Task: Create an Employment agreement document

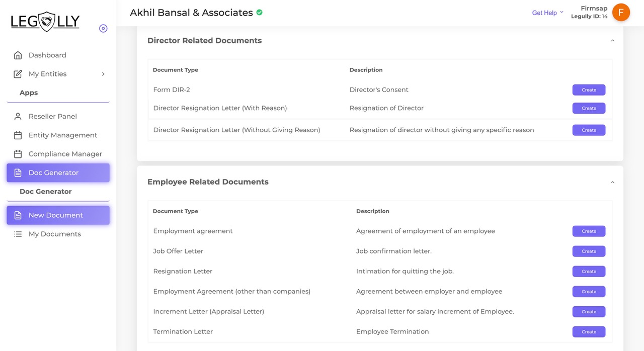Action: pos(589,231)
